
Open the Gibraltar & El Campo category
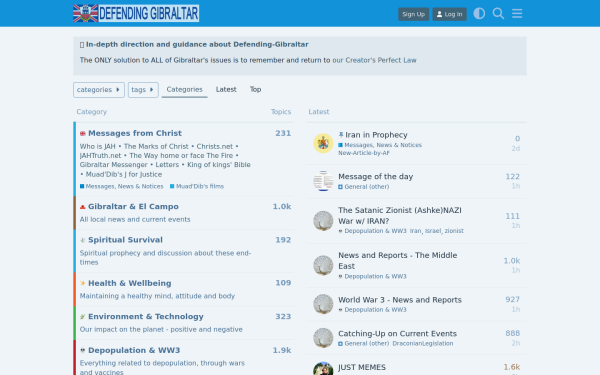133,207
